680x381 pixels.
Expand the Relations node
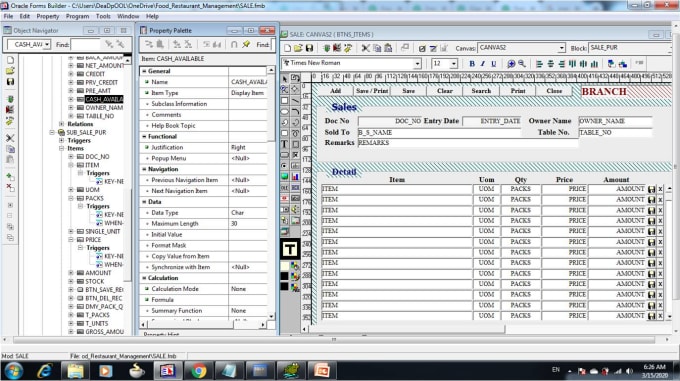[62, 124]
